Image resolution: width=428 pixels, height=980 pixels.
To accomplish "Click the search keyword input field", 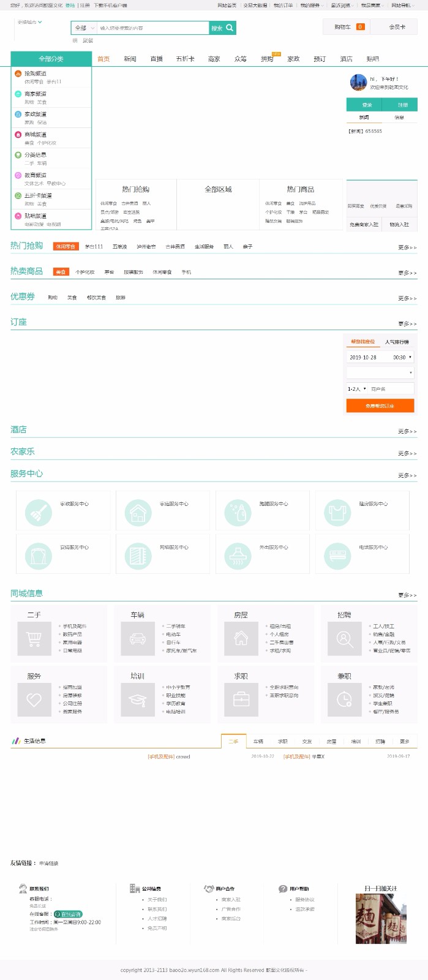I will coord(152,28).
